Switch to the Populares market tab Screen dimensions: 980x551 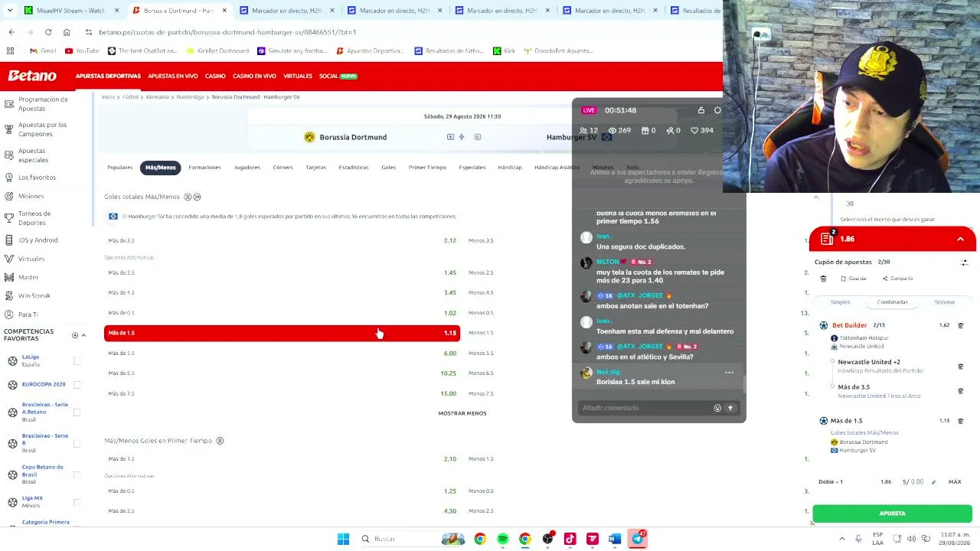tap(120, 168)
